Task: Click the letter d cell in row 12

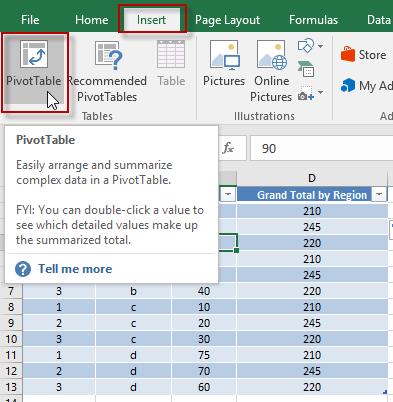Action: [133, 371]
